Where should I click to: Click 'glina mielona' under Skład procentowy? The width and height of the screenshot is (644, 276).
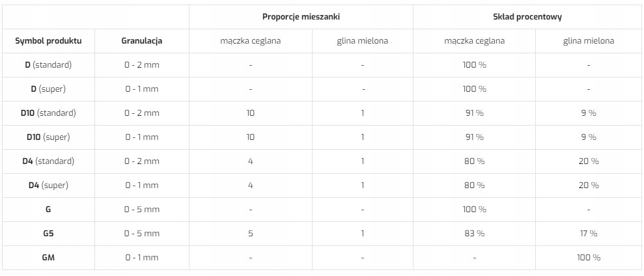pos(588,40)
